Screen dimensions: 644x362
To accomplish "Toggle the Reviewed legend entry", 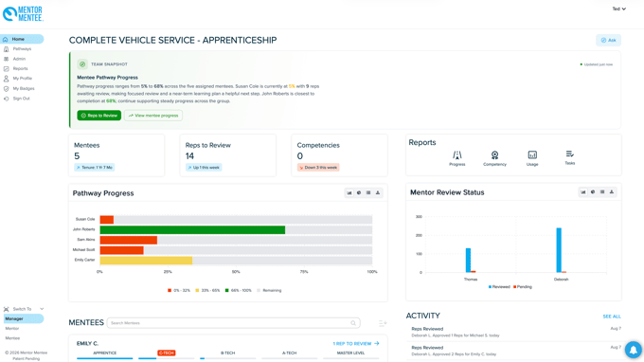I will point(499,287).
